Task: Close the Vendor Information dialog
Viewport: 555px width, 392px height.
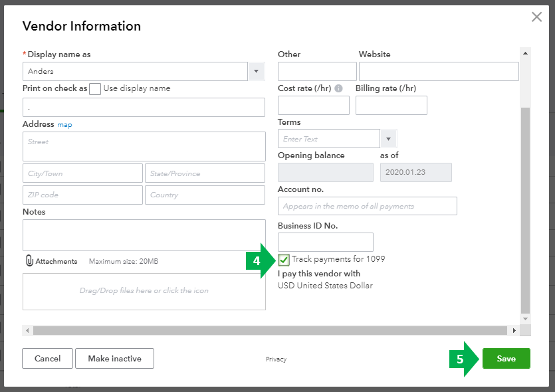Action: click(537, 17)
